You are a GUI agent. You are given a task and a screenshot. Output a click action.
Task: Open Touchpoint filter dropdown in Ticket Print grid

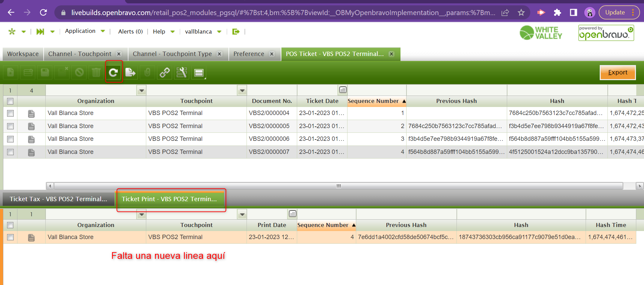[x=242, y=214]
